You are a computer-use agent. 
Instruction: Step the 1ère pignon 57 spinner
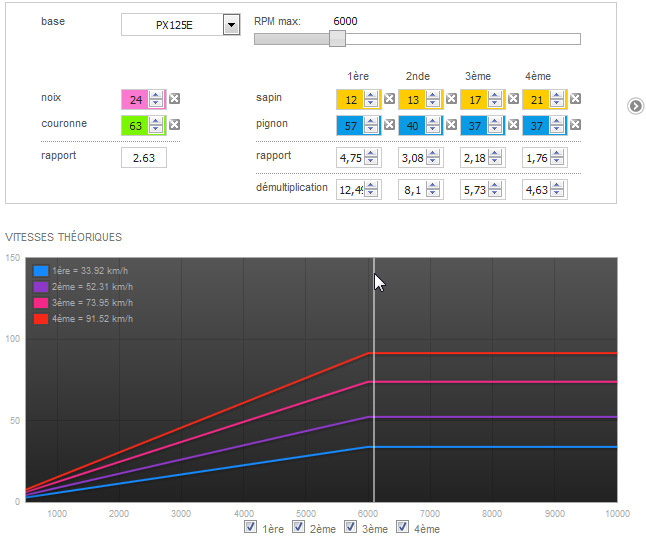[371, 125]
